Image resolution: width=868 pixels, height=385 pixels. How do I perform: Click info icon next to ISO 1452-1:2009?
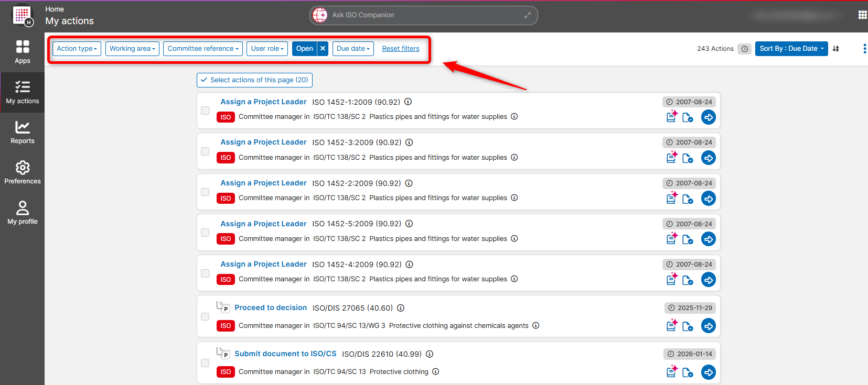(408, 102)
